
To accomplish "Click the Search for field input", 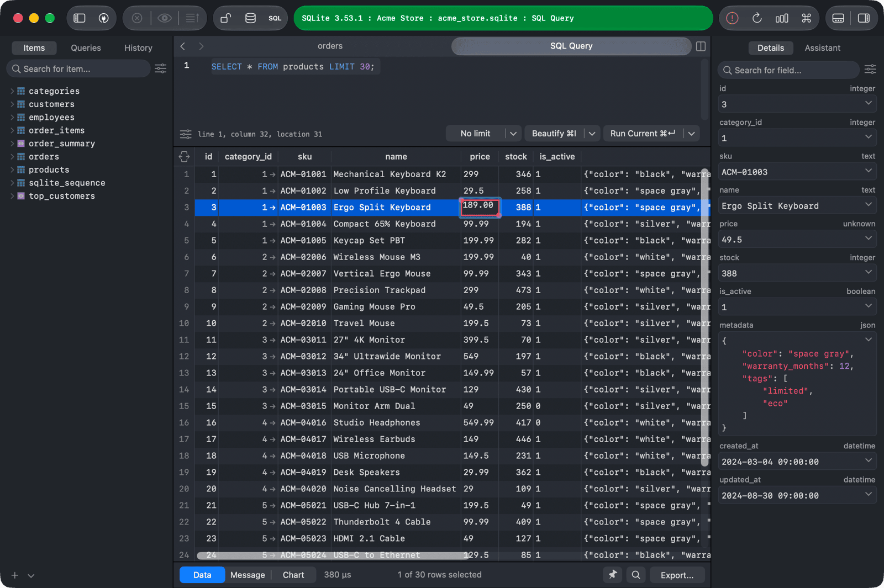I will point(788,70).
